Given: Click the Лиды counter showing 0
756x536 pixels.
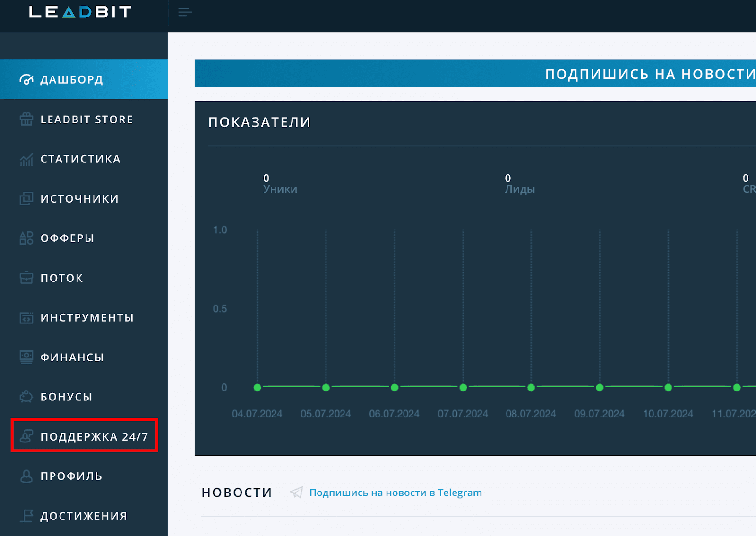Looking at the screenshot, I should pyautogui.click(x=508, y=179).
